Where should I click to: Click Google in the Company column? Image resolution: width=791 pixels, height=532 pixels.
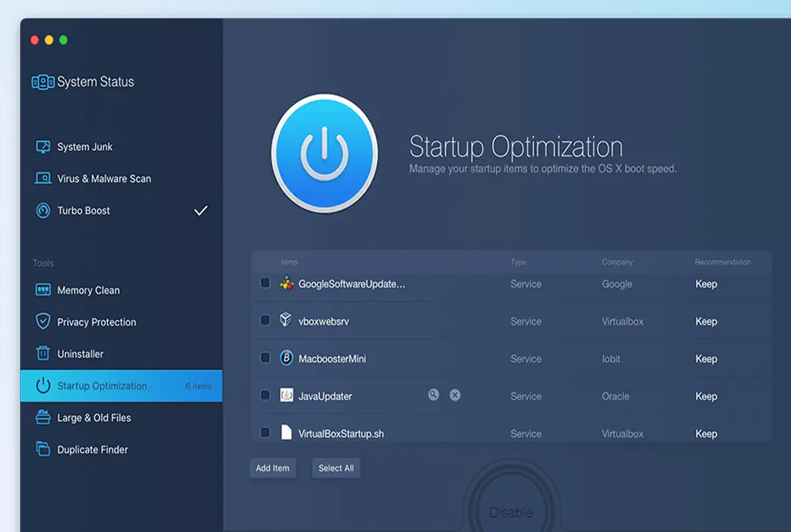(617, 284)
